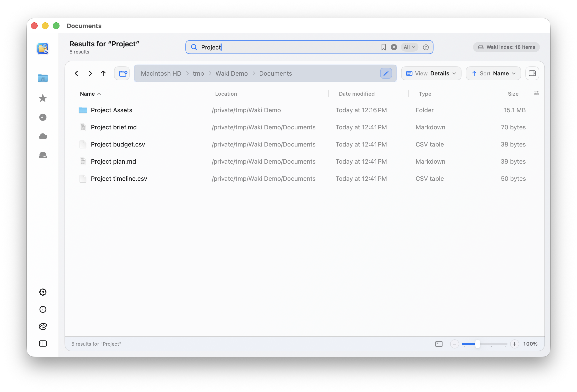Select the Project Assets folder
Viewport: 577px width, 392px height.
pos(301,110)
